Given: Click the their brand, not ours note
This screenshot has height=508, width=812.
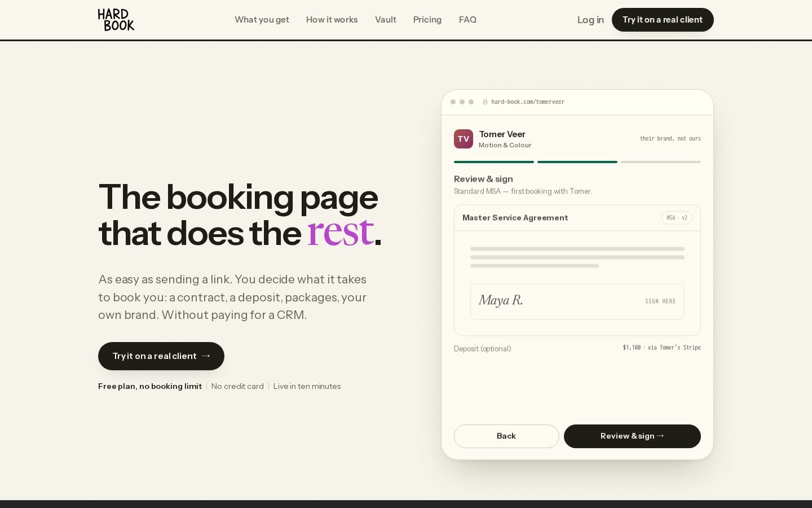Looking at the screenshot, I should coord(670,139).
